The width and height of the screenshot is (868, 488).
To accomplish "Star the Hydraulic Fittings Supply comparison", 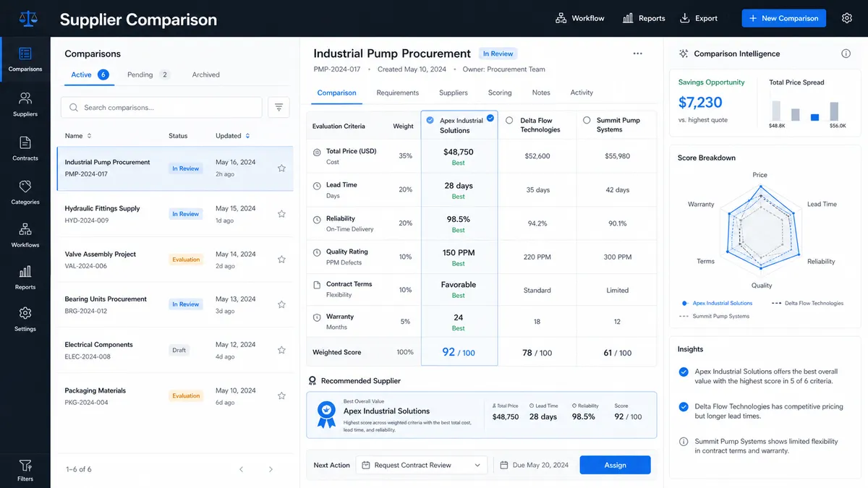I will click(x=281, y=214).
